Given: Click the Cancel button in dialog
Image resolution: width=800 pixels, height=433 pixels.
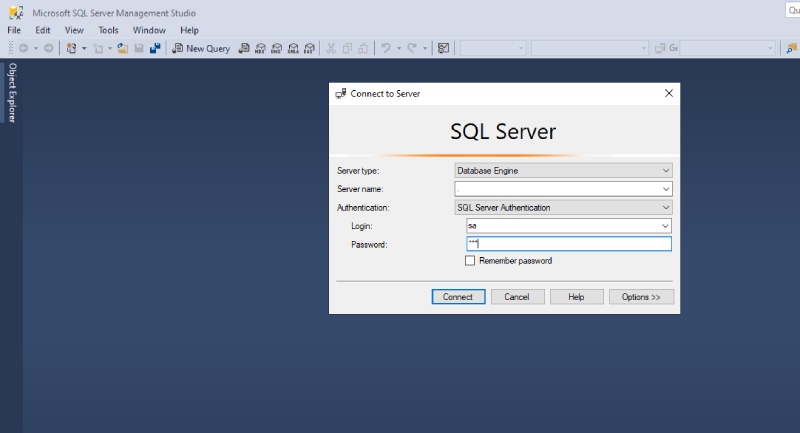Looking at the screenshot, I should [517, 297].
